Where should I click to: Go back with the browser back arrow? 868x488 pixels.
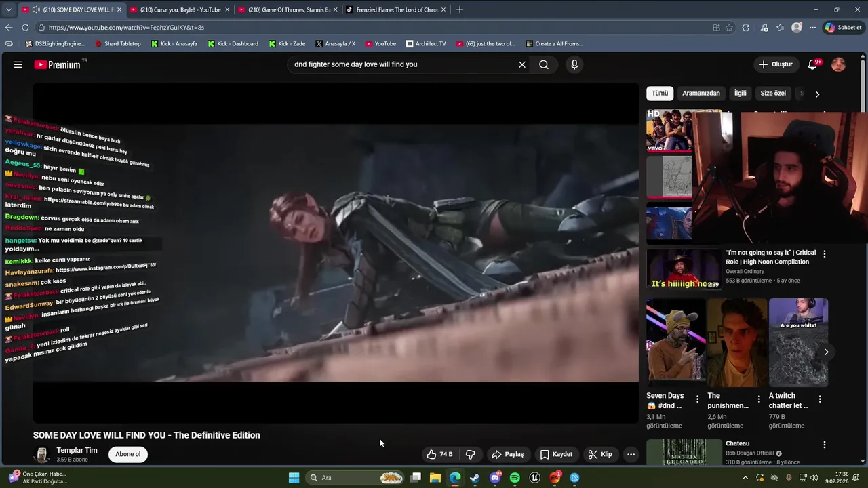9,28
